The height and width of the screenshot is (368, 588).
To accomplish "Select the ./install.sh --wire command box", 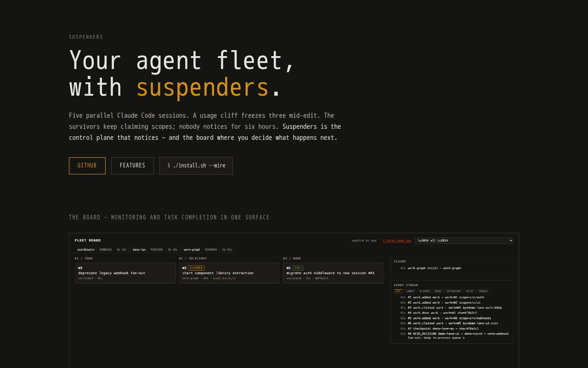I will coord(196,166).
